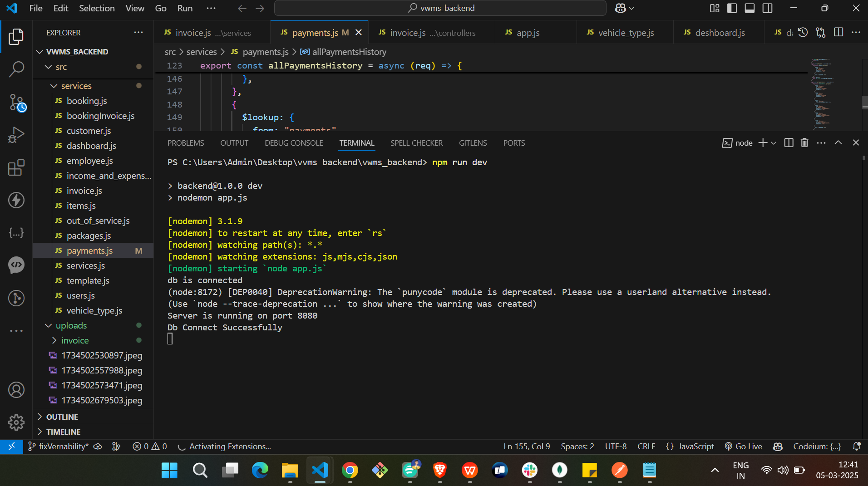This screenshot has width=868, height=486.
Task: Open the Run and Debug view
Action: coord(16,135)
